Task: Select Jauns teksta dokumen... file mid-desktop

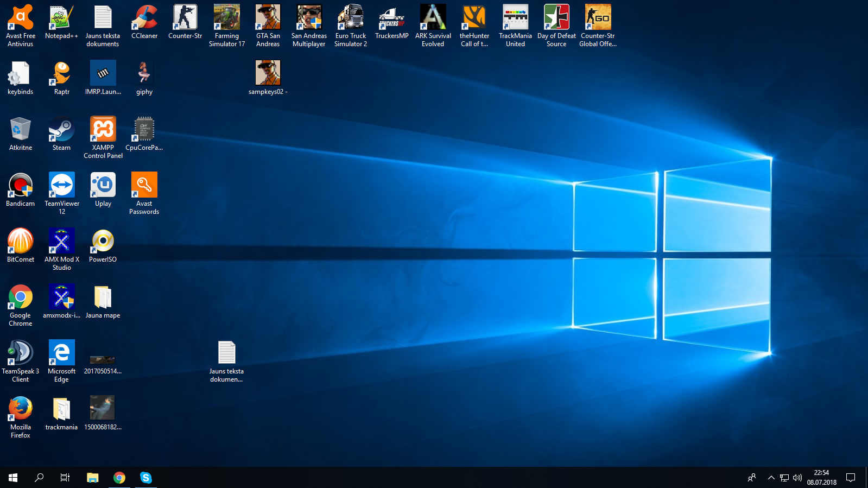Action: (x=227, y=361)
